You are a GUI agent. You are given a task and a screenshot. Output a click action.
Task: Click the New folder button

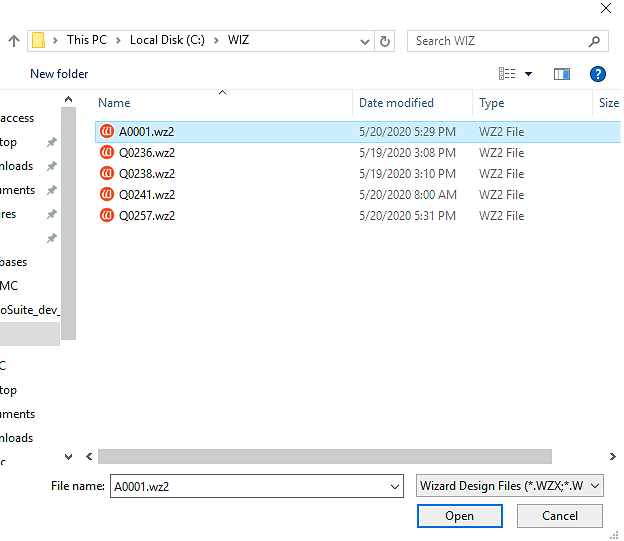pos(59,74)
